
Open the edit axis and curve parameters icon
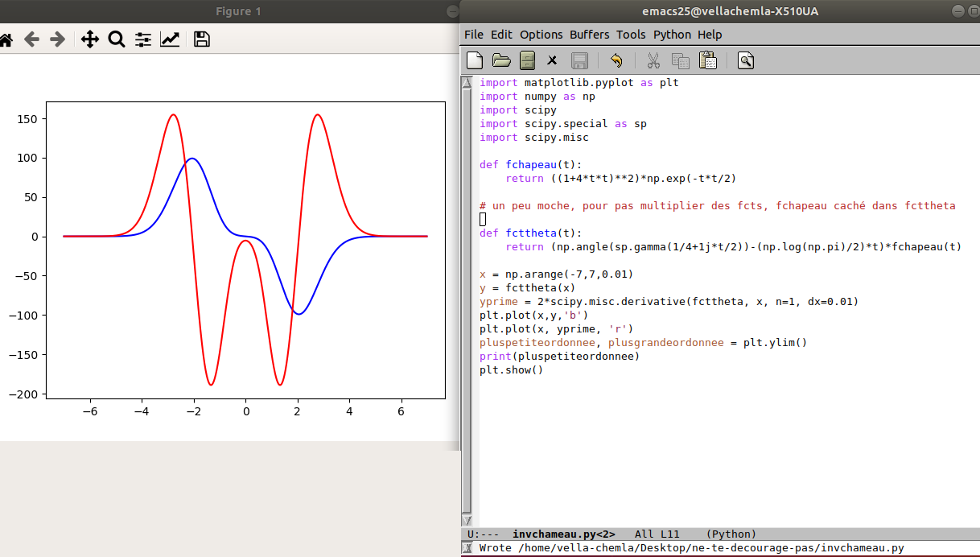(170, 39)
